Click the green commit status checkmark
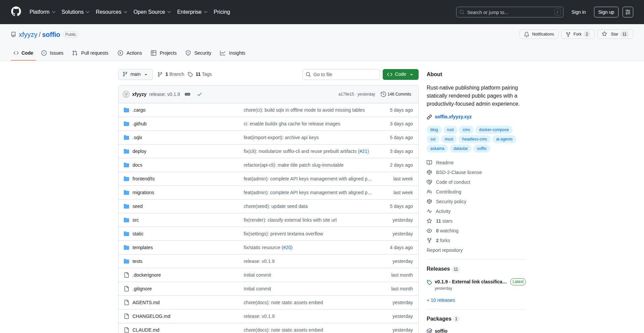The image size is (644, 333). pyautogui.click(x=200, y=94)
